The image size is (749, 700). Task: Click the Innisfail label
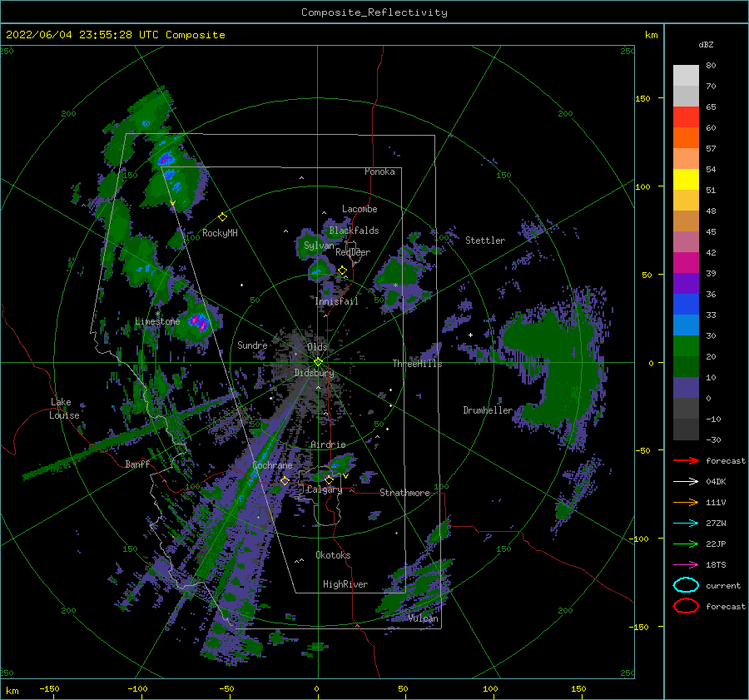tap(337, 301)
